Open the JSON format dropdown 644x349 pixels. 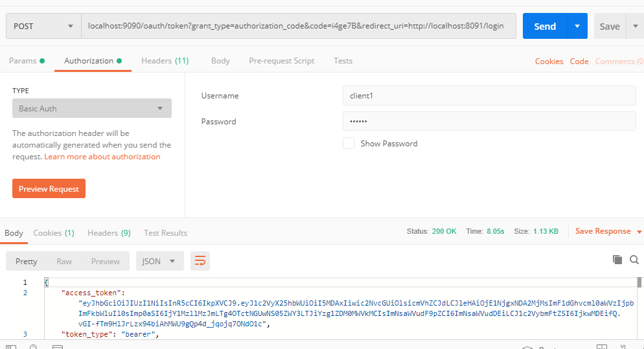click(x=159, y=261)
